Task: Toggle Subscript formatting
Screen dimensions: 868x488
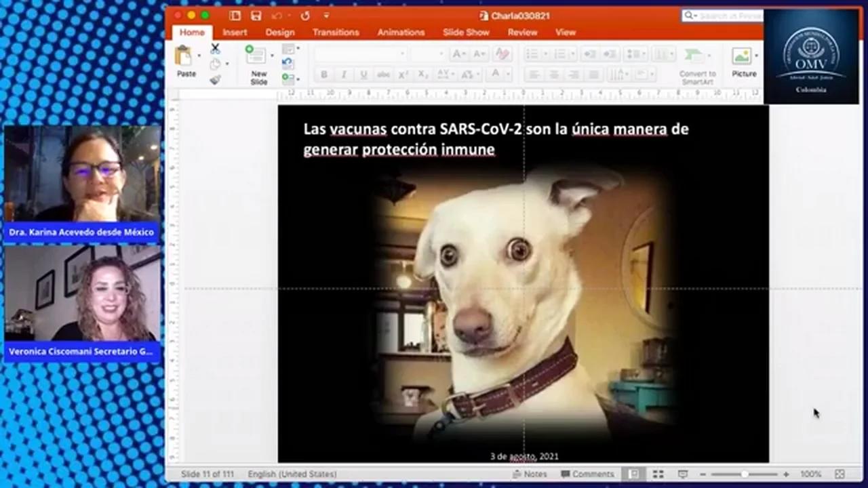Action: (423, 75)
